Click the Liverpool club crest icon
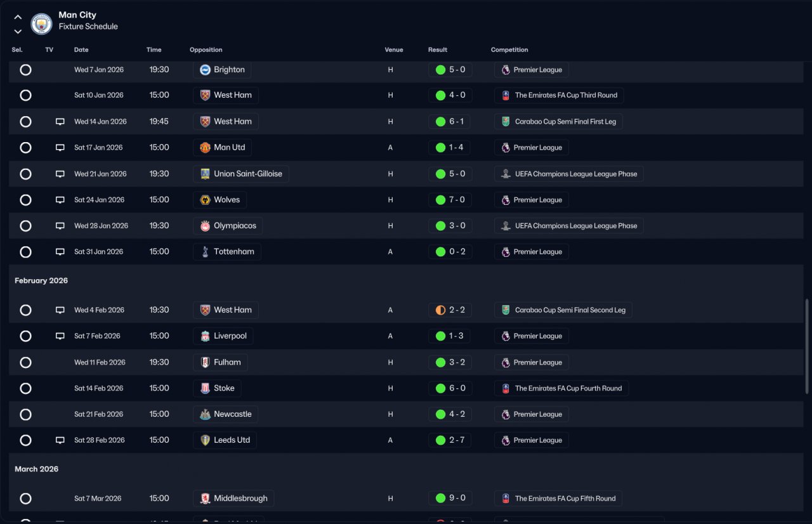812x524 pixels. [205, 336]
